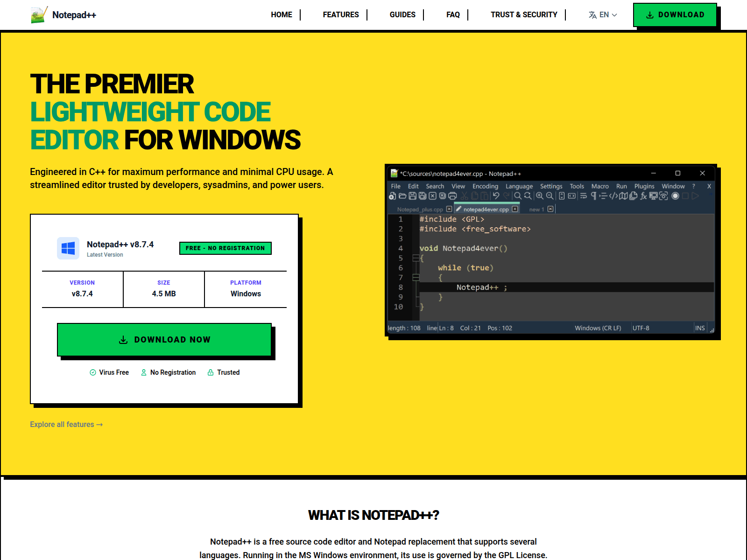This screenshot has width=747, height=560.
Task: Click the Print icon in the screenshot toolbar
Action: point(452,196)
